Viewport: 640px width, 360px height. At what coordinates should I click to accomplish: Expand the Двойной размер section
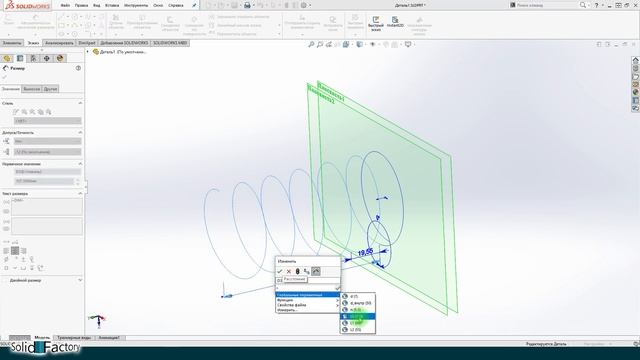point(80,280)
